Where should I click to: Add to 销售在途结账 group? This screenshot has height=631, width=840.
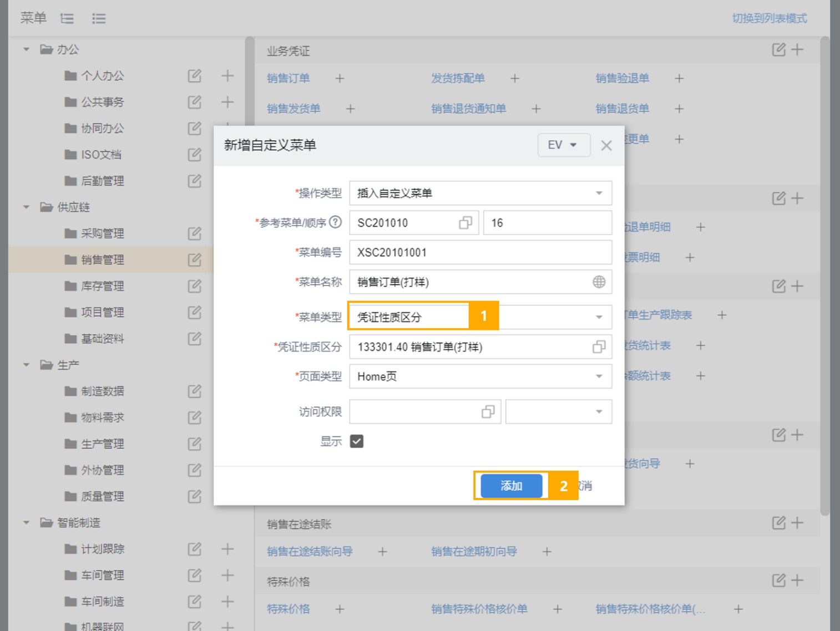pyautogui.click(x=797, y=522)
